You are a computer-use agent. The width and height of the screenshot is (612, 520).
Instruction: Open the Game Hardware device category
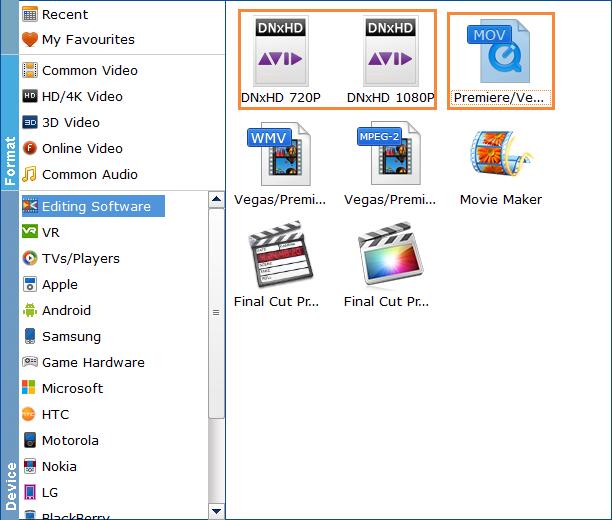[x=93, y=363]
